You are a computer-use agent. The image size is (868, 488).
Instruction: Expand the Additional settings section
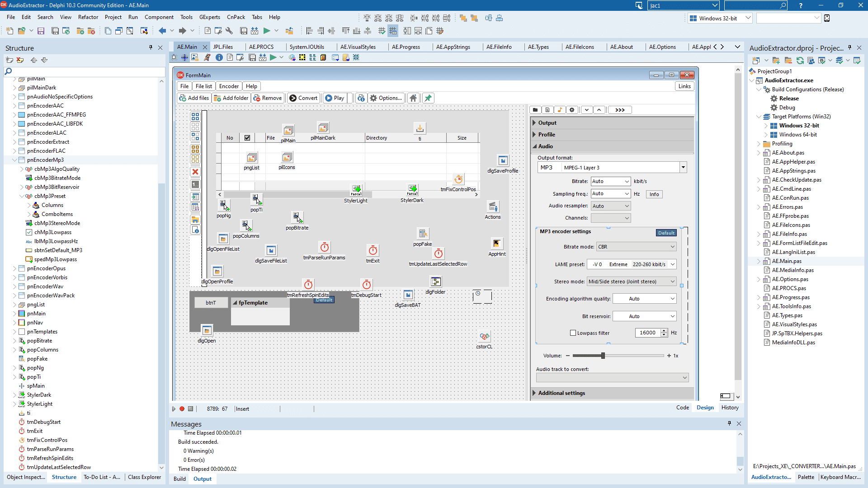[534, 393]
